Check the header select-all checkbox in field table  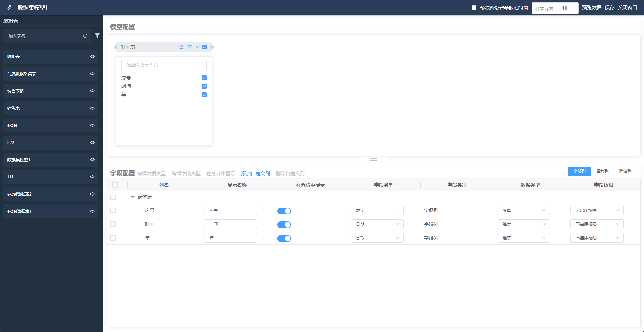point(115,185)
